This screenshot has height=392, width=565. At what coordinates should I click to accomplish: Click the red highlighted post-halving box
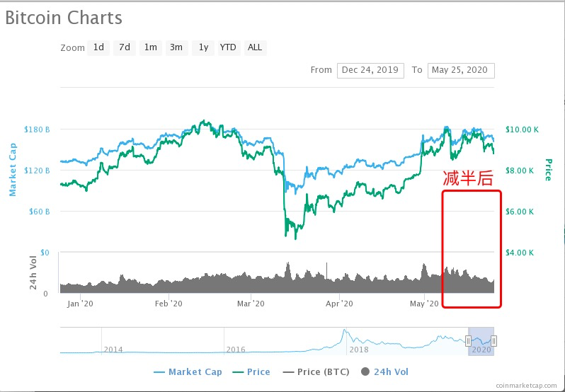pos(472,248)
